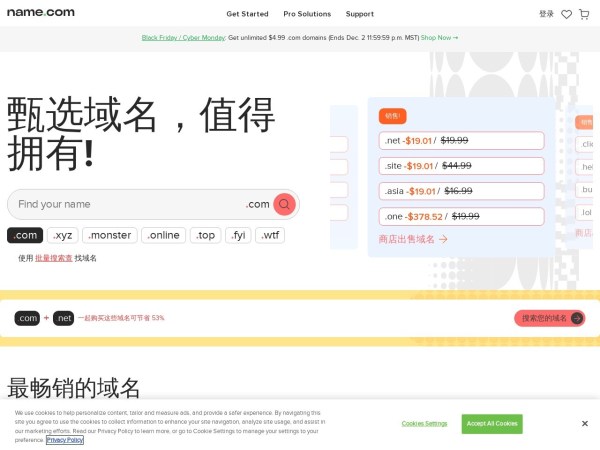Open the Pro Solutions menu
Image resolution: width=600 pixels, height=450 pixels.
click(307, 14)
